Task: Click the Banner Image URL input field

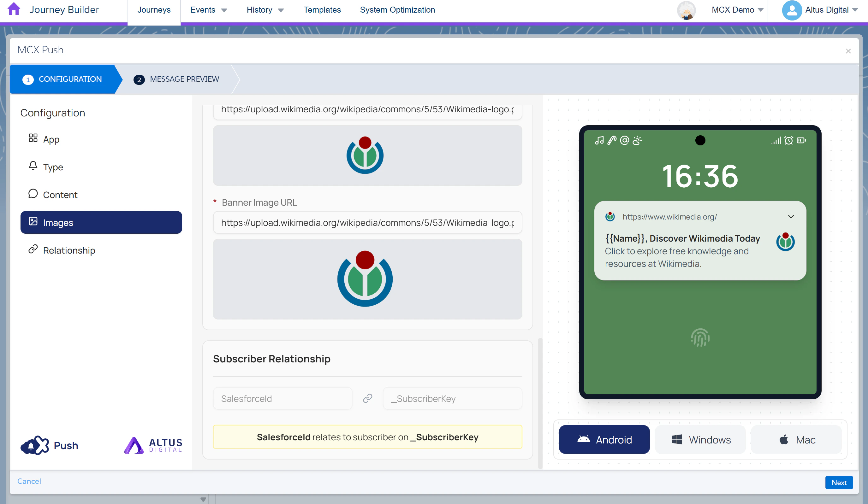Action: (x=367, y=222)
